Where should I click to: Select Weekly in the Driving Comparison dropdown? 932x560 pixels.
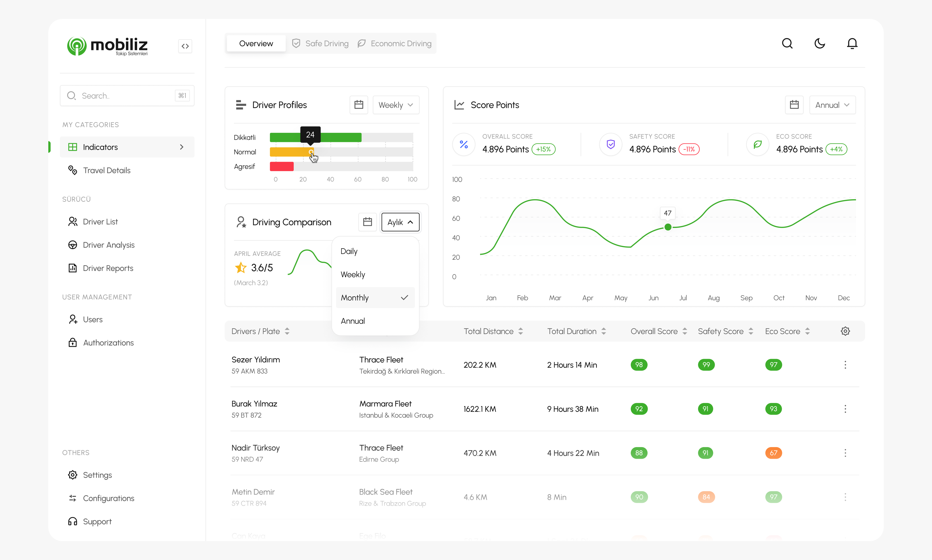[x=353, y=274]
